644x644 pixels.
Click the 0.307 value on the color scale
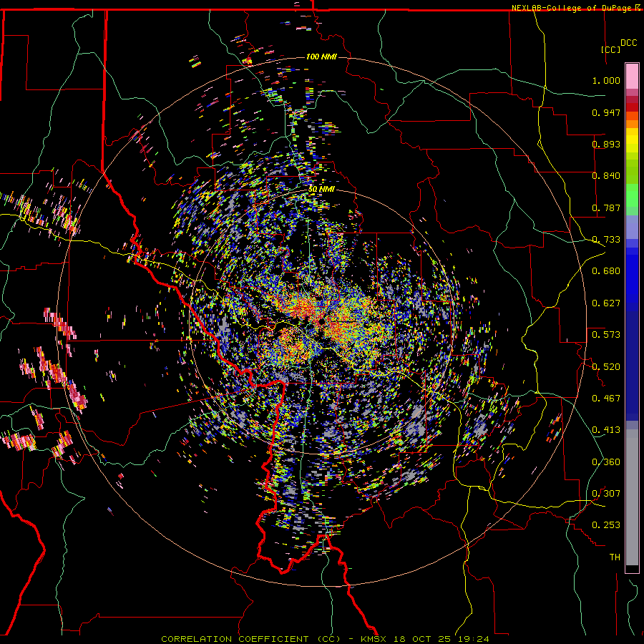606,494
